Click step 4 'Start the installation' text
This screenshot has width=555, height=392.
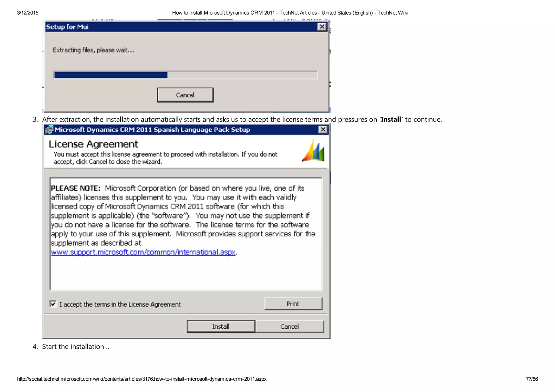[x=76, y=347]
